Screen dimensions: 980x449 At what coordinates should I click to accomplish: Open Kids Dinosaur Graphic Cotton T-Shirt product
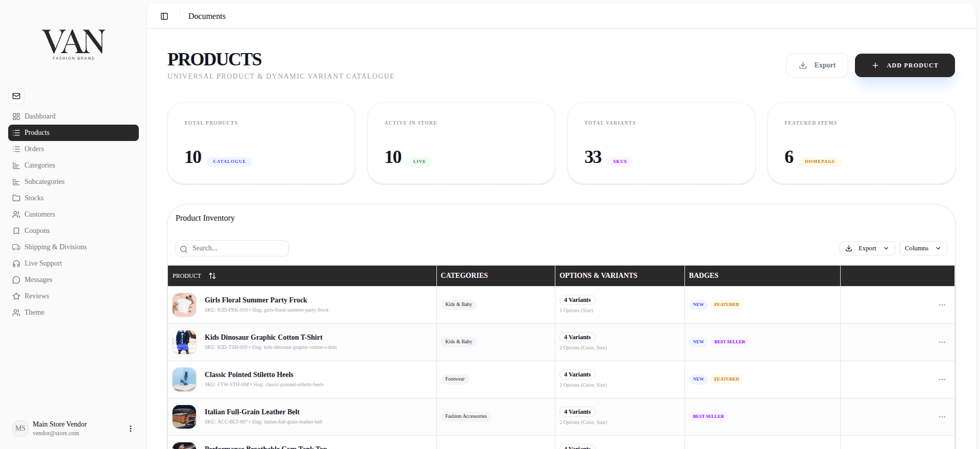(263, 338)
